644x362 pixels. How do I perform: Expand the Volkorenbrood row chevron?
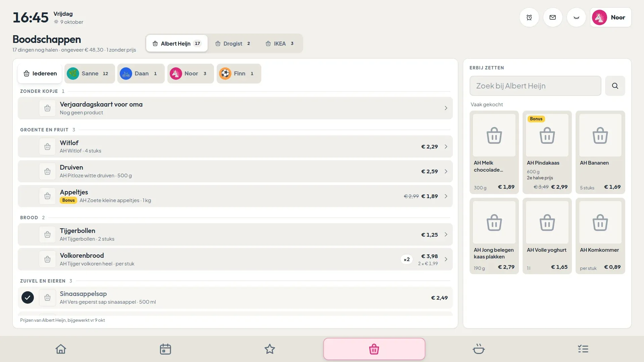point(446,259)
